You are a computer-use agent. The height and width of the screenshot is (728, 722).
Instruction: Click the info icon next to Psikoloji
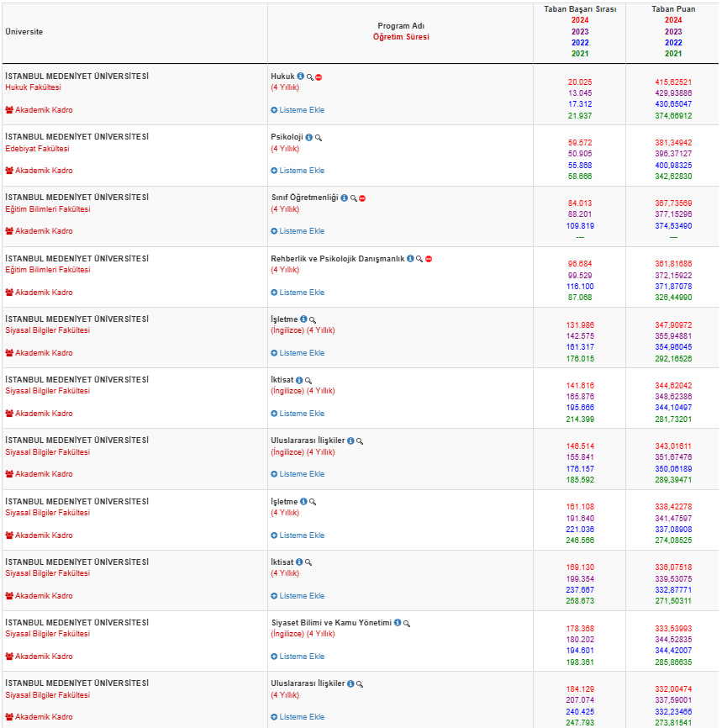308,138
